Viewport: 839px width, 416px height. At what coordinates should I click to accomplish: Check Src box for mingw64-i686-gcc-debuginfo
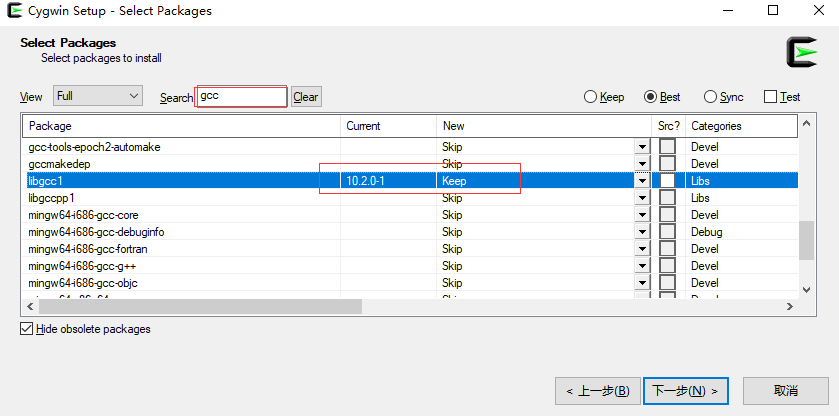(x=667, y=232)
